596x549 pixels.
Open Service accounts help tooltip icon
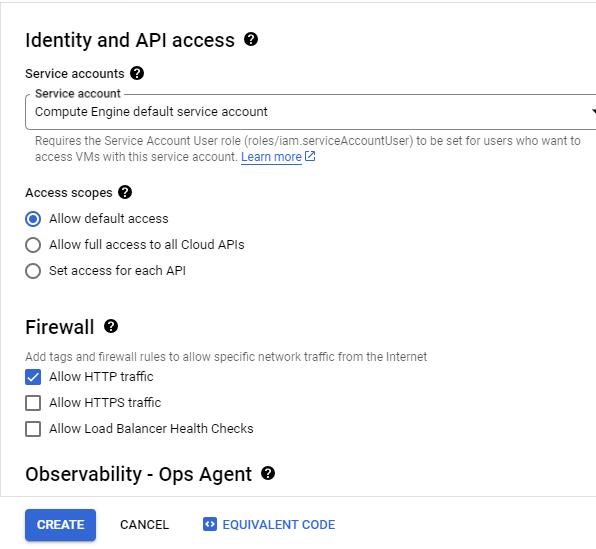point(137,73)
